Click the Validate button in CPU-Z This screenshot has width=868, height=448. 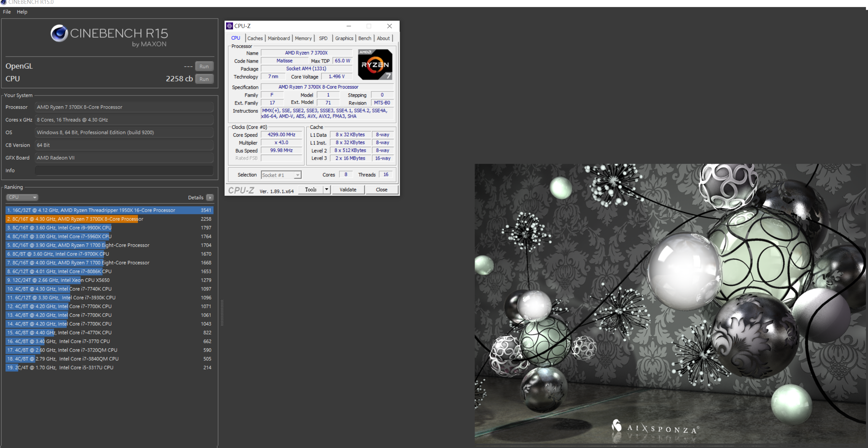348,190
